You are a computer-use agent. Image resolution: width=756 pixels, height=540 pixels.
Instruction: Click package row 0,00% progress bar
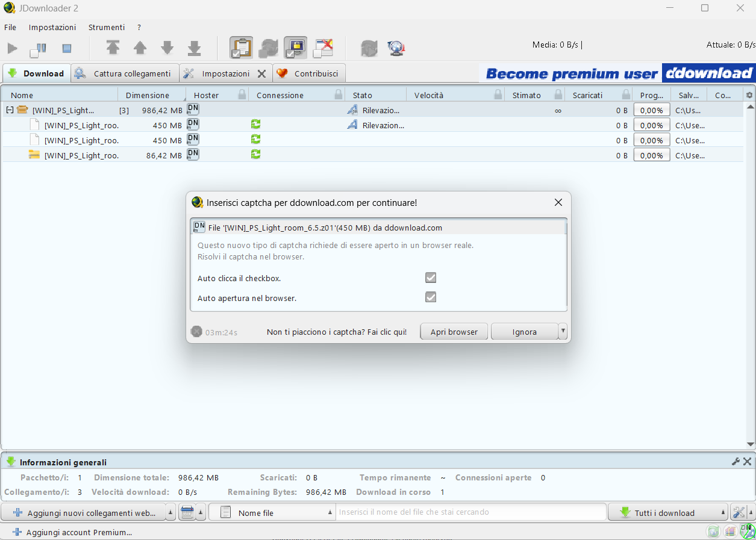point(652,110)
